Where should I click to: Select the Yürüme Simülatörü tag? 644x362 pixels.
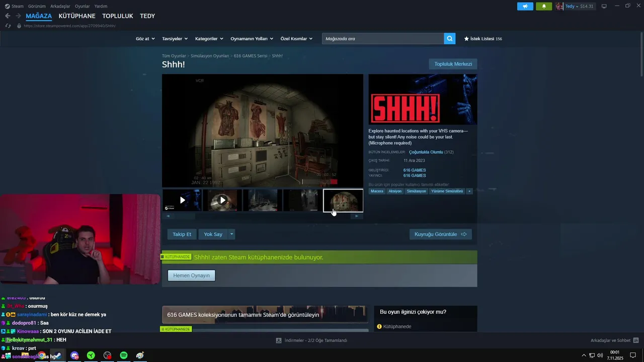coord(447,191)
